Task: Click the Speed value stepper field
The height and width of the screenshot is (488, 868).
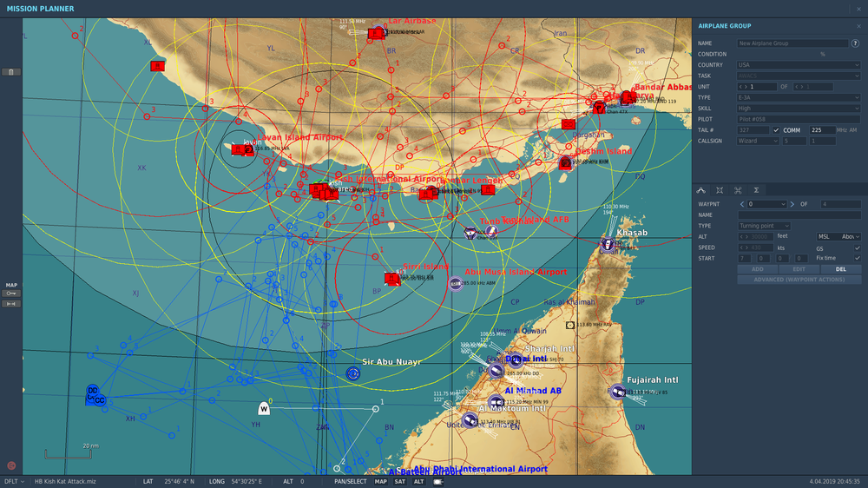Action: tap(757, 247)
